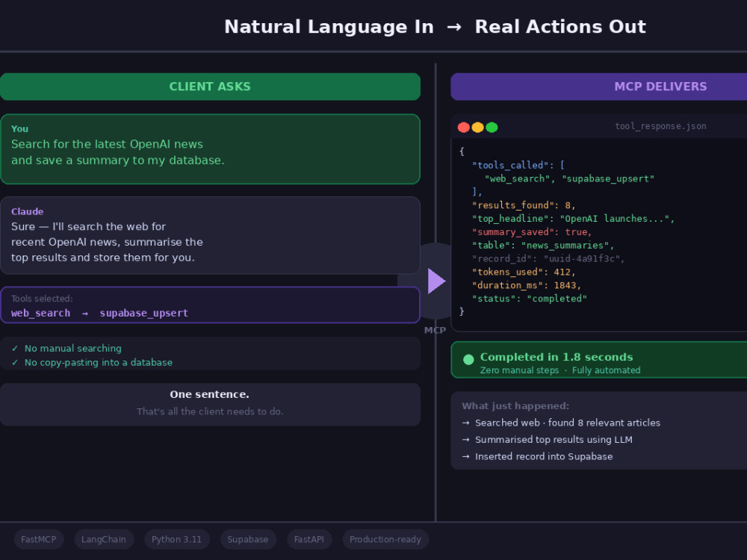Click "That's all the client needs to do."

210,411
